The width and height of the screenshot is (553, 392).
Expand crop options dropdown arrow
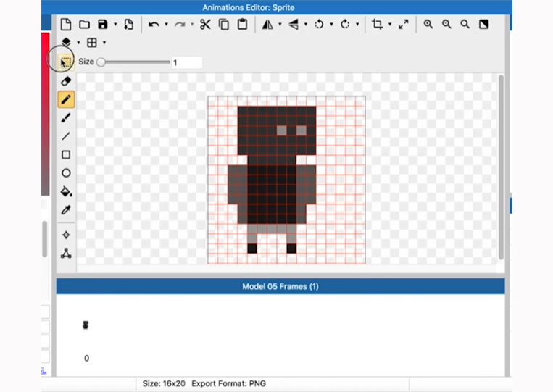tap(390, 25)
